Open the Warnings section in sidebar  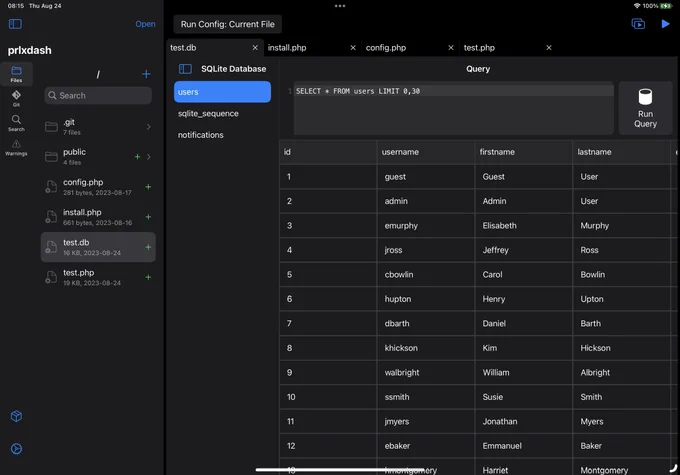(16, 148)
